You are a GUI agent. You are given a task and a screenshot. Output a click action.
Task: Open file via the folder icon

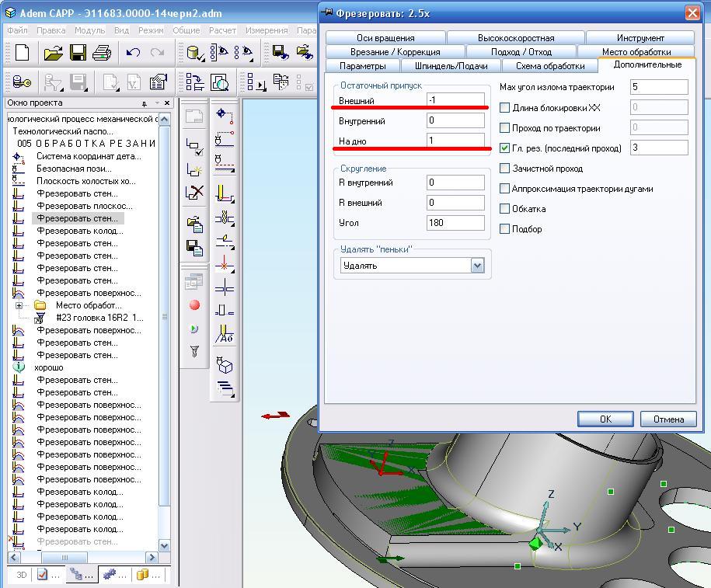53,53
